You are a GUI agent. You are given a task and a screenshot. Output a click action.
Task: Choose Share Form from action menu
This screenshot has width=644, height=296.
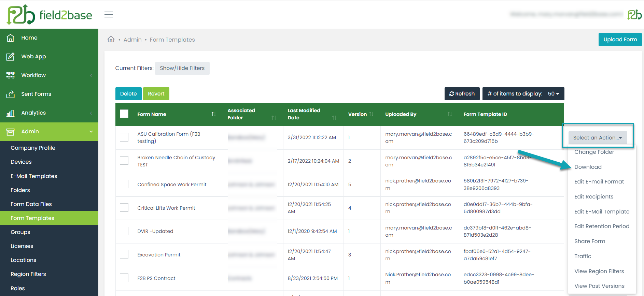click(x=590, y=241)
